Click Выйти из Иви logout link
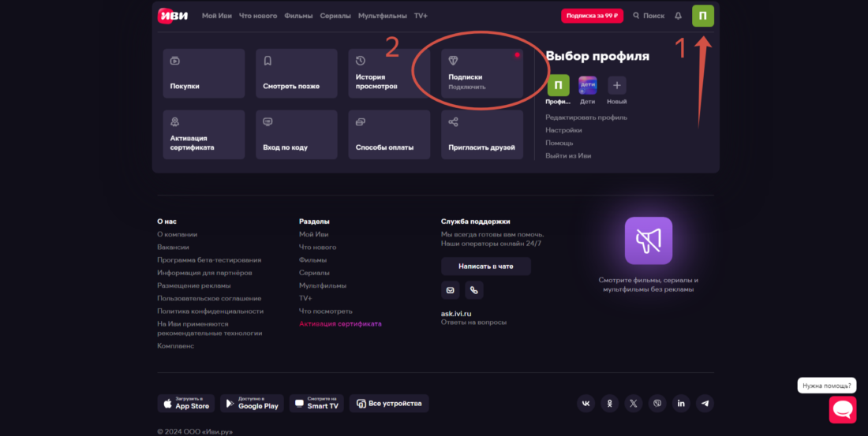The width and height of the screenshot is (868, 436). [x=568, y=156]
